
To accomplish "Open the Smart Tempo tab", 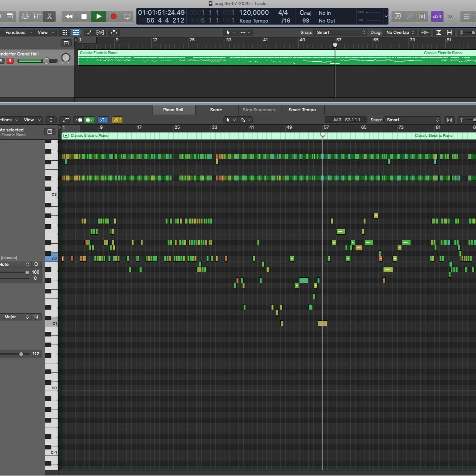I will [302, 110].
